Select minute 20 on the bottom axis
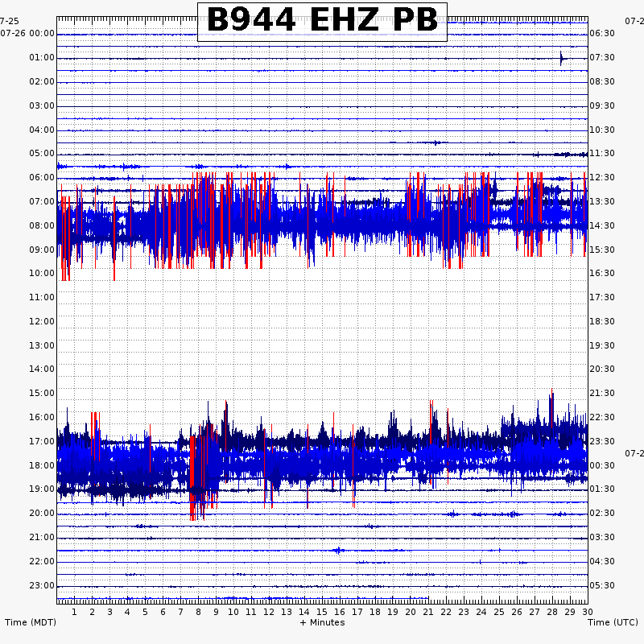 point(411,612)
